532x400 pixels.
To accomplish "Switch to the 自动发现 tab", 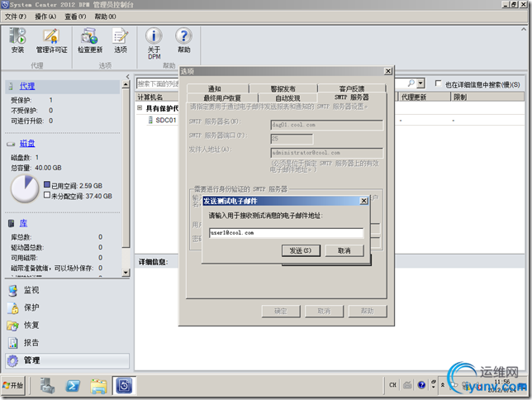I will (287, 98).
